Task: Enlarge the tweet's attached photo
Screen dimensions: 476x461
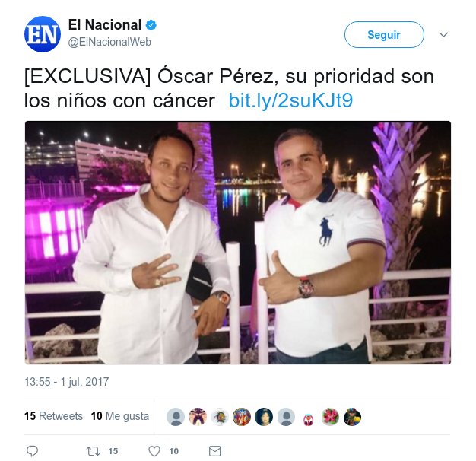Action: (238, 243)
